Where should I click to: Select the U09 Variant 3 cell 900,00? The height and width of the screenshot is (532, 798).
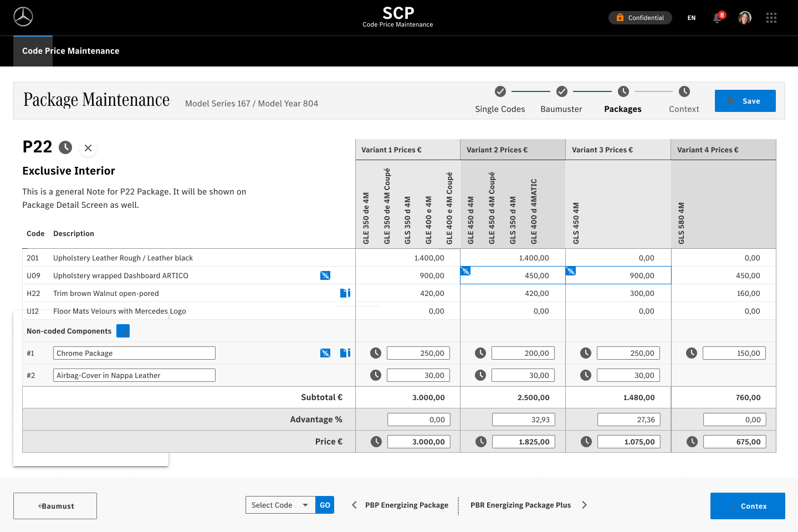(618, 275)
